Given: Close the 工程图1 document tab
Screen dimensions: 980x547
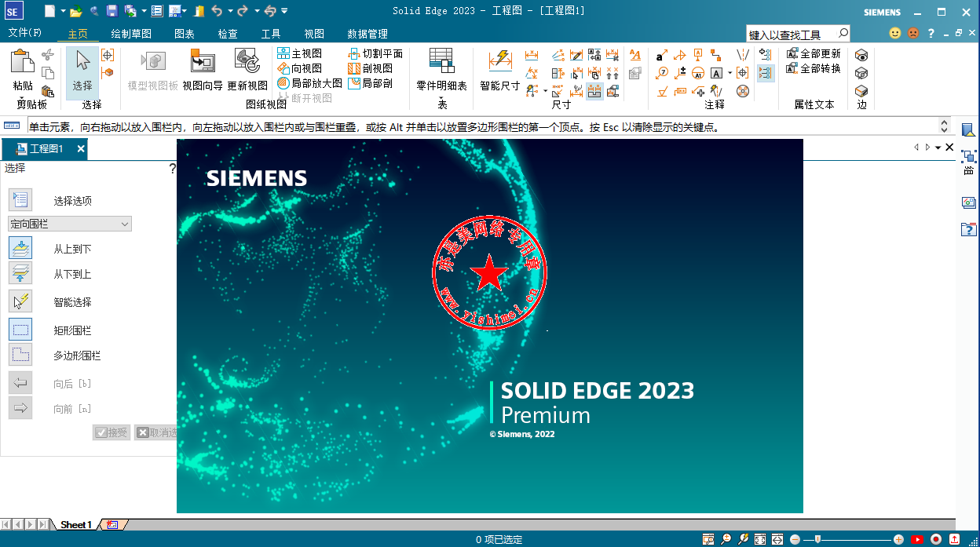Looking at the screenshot, I should tap(81, 148).
